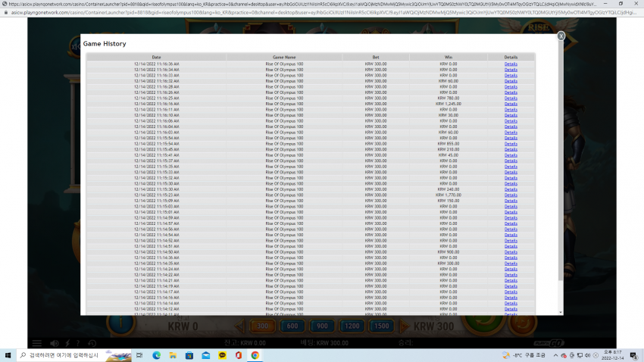This screenshot has height=362, width=644.
Task: Open Microsoft Store from the taskbar
Action: (189, 355)
